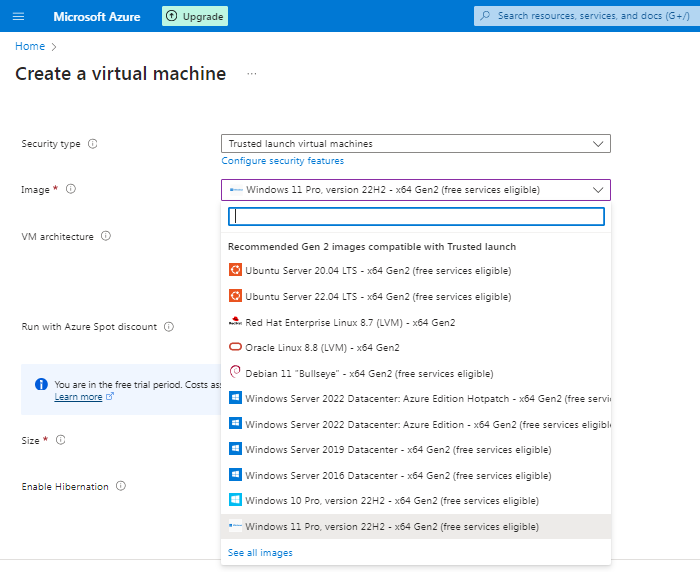The height and width of the screenshot is (572, 700).
Task: Click the Upgrade arrow icon
Action: coord(171,16)
